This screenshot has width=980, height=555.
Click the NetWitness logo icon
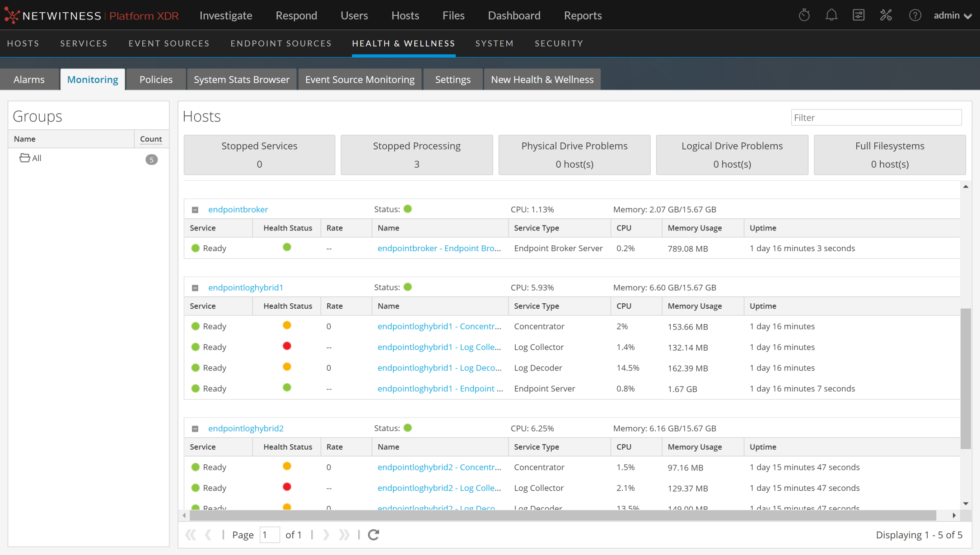click(x=12, y=15)
